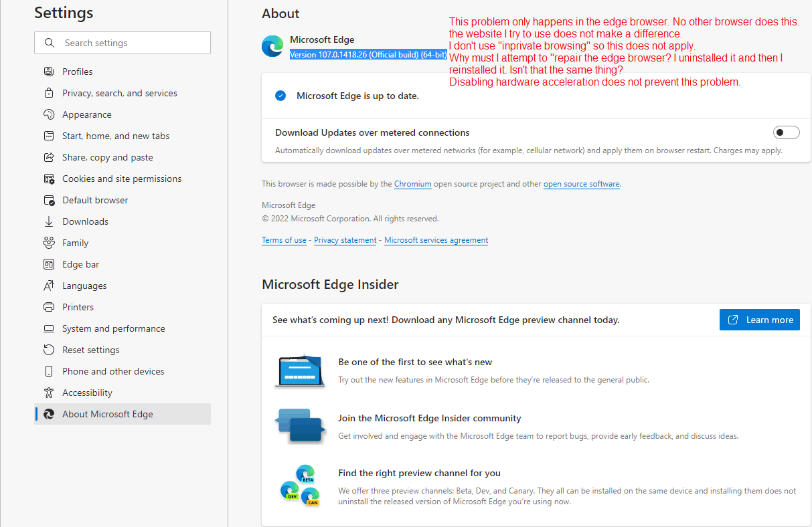The height and width of the screenshot is (527, 812).
Task: Open the Chromium project link
Action: [412, 184]
